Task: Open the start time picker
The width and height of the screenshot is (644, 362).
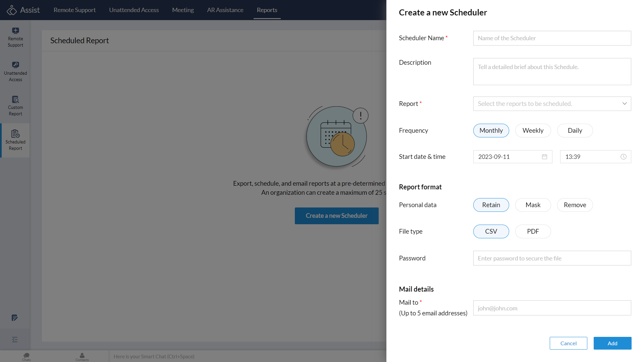Action: click(x=623, y=157)
